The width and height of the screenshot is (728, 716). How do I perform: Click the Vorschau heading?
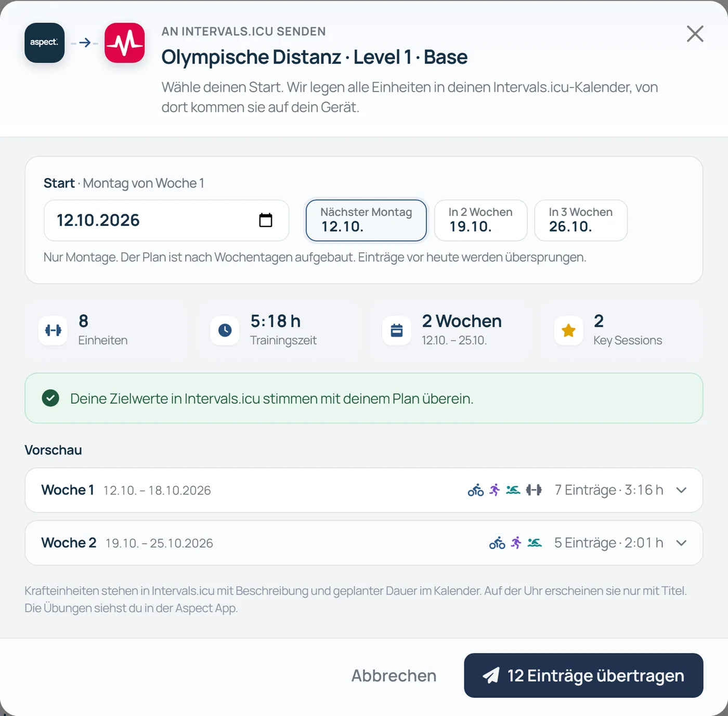(53, 450)
